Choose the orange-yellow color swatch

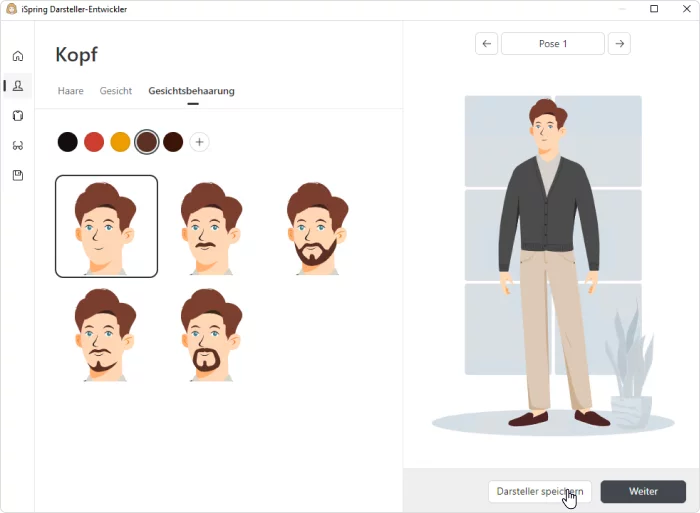[120, 142]
